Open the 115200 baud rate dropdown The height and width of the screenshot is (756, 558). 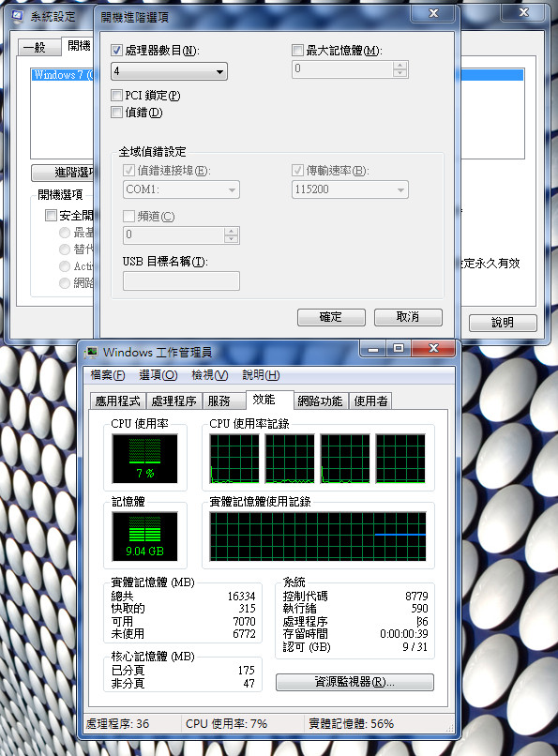(350, 189)
